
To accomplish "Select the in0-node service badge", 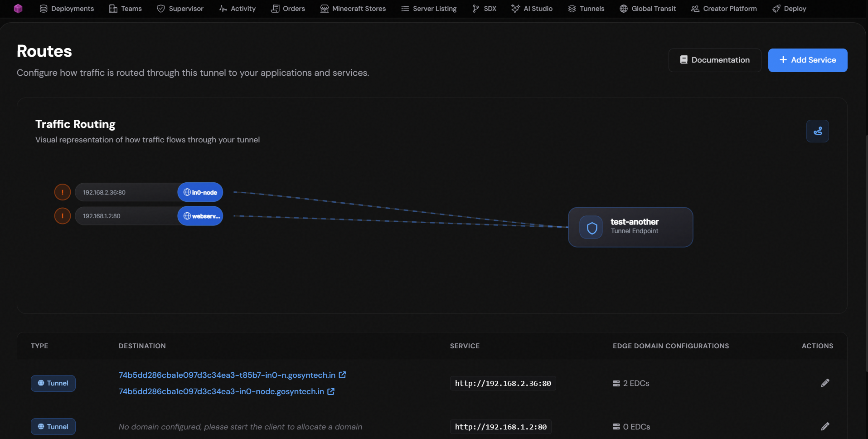I will (200, 192).
